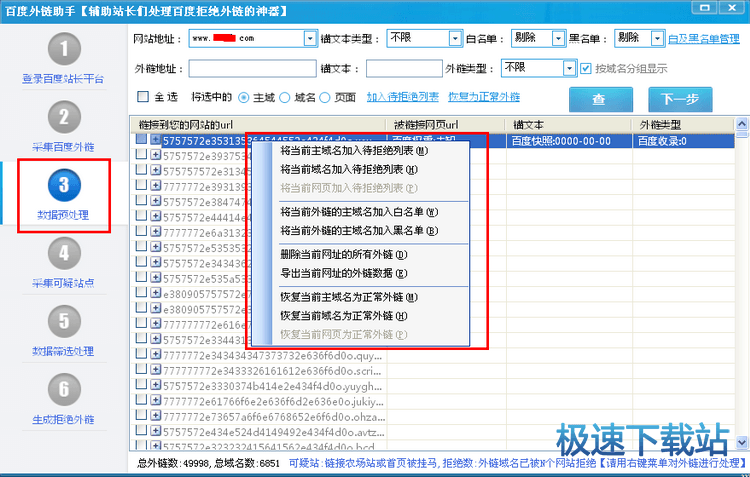Click scrollbar up arrow of list

(742, 124)
